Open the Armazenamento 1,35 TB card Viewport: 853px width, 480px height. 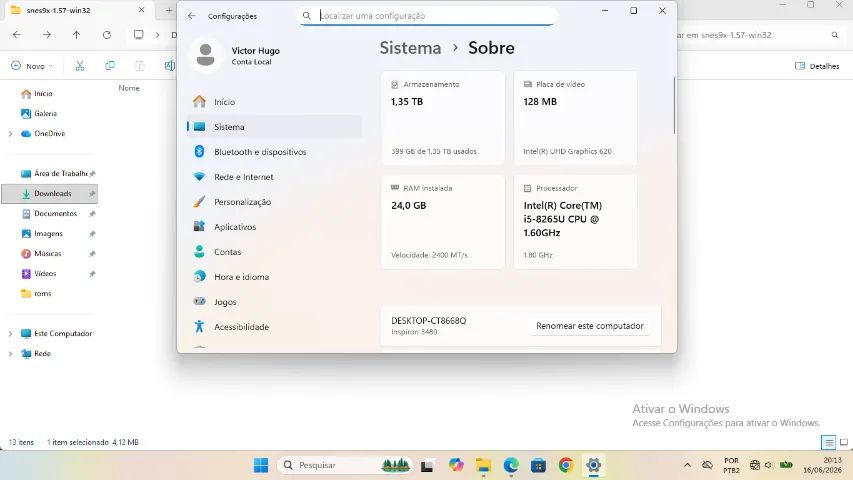pos(443,118)
